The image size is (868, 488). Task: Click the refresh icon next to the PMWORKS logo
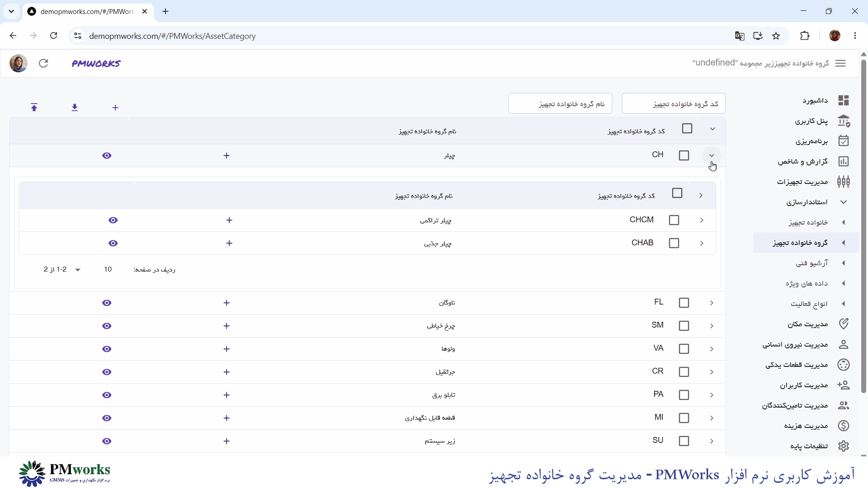pos(43,63)
